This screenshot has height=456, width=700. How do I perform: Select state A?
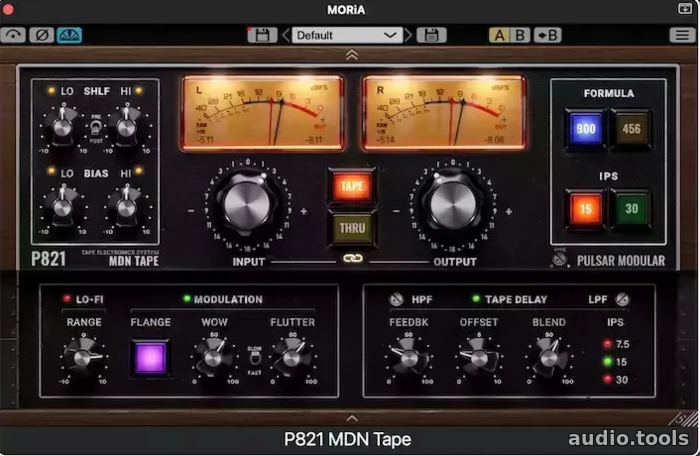coord(500,35)
